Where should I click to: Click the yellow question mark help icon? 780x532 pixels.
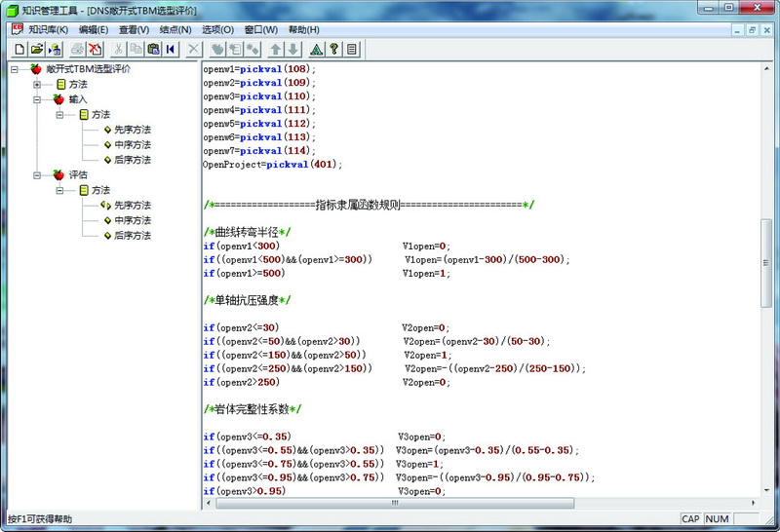[334, 49]
